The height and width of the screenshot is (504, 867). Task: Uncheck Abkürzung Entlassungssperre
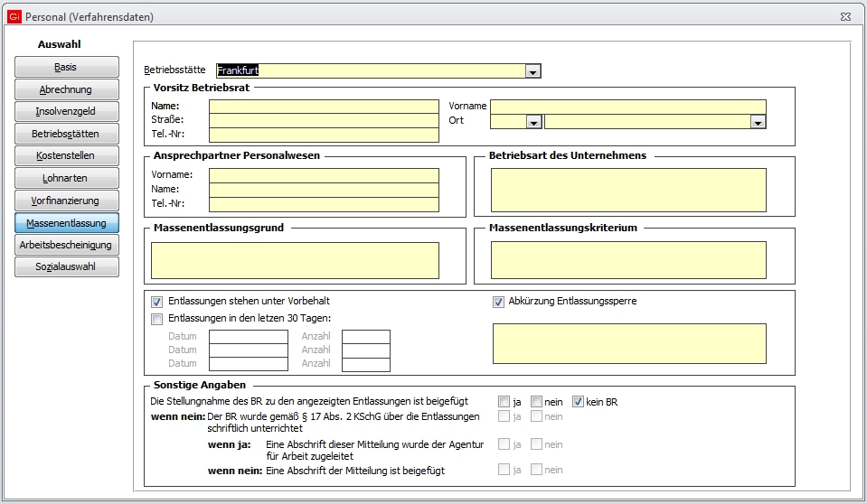coord(498,303)
